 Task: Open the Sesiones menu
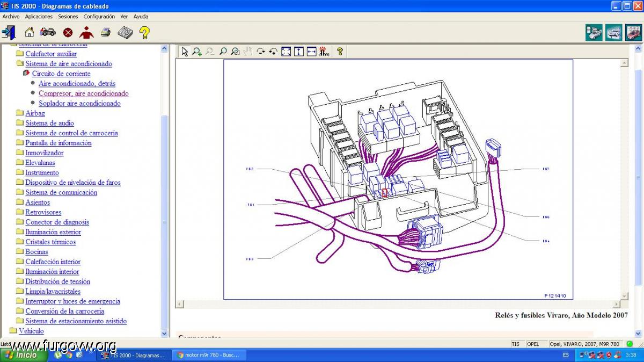tap(68, 17)
